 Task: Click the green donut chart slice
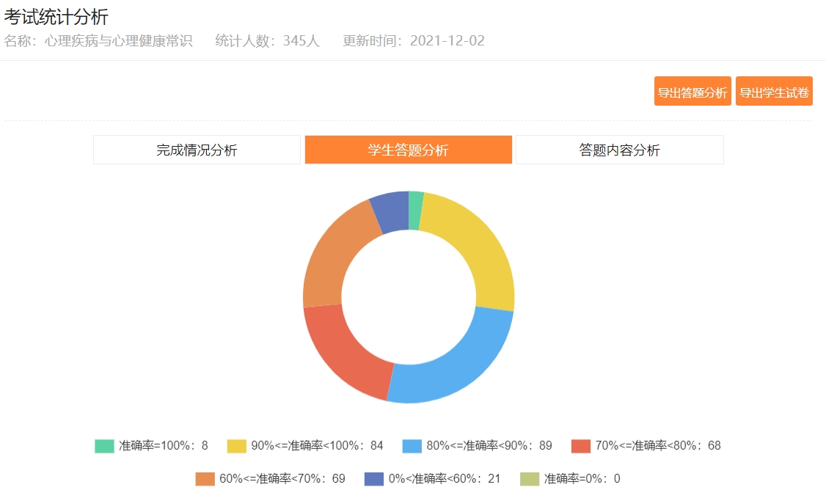pos(415,211)
